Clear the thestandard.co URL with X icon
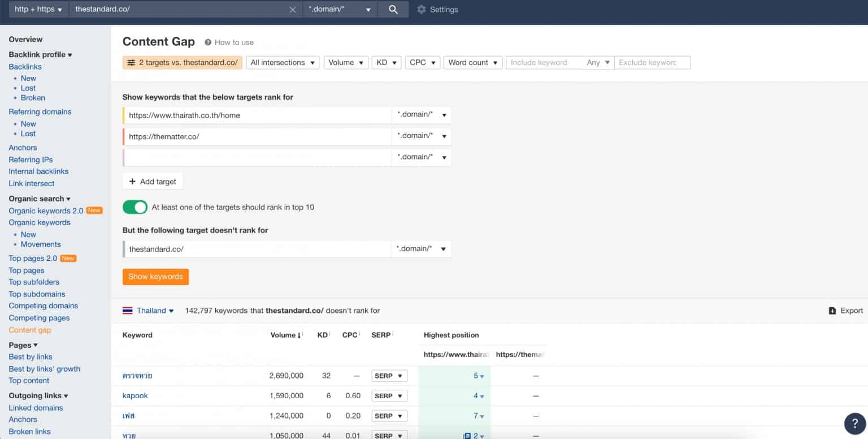This screenshot has width=868, height=439. point(293,10)
